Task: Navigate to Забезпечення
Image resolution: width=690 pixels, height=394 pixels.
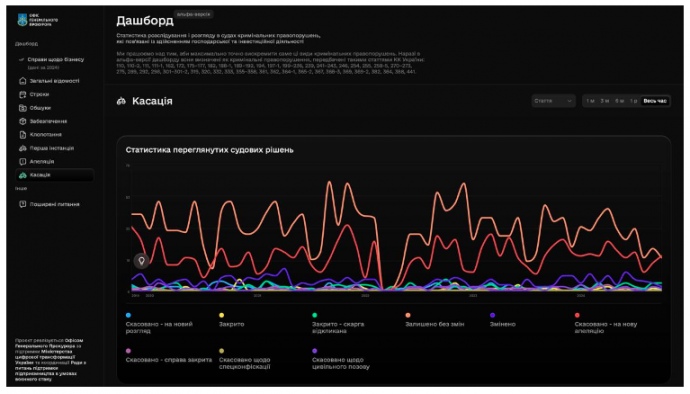Action: 54,122
